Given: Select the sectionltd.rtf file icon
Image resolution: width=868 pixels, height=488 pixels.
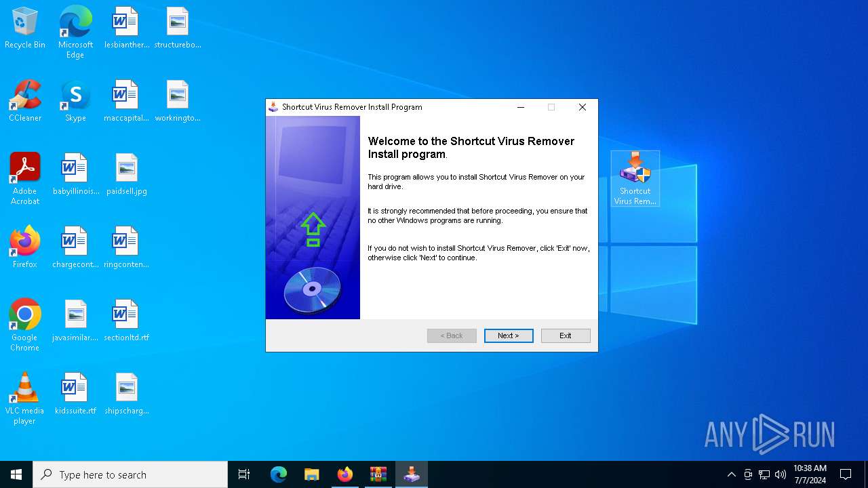Looking at the screenshot, I should 126,321.
